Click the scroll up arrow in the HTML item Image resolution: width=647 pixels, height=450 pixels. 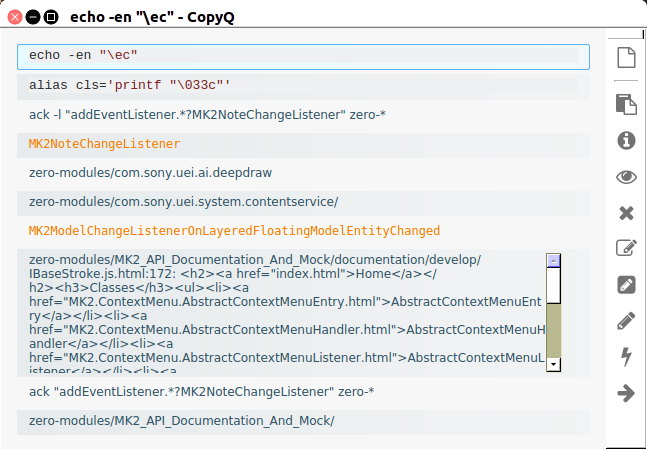tap(553, 260)
